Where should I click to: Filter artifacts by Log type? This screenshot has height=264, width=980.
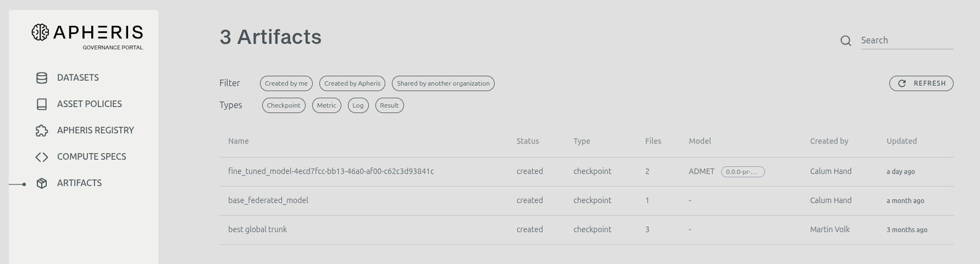pos(358,105)
